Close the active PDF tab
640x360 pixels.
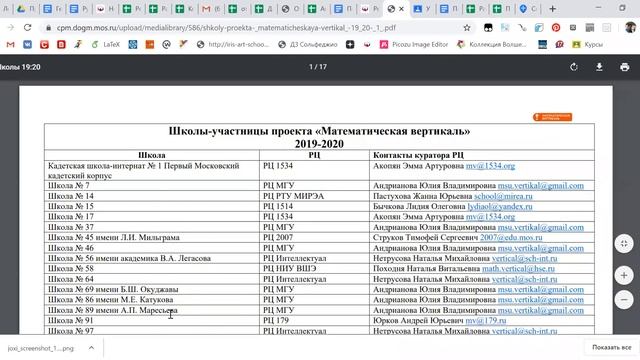402,9
